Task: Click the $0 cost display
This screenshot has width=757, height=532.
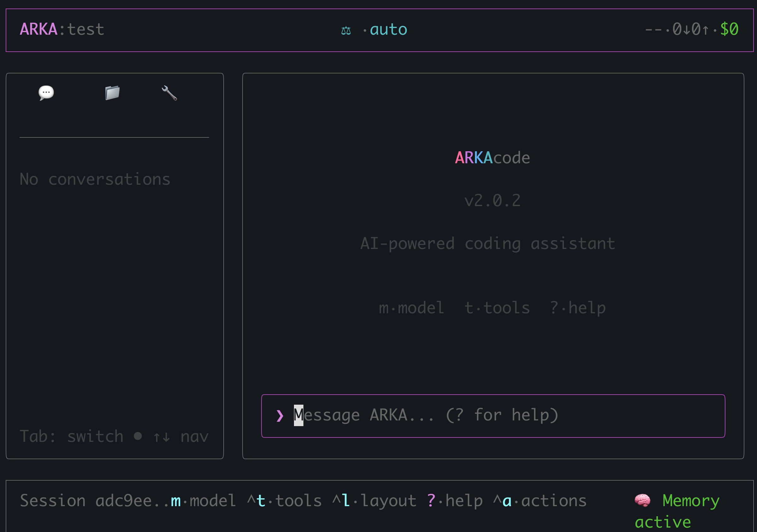Action: 729,30
